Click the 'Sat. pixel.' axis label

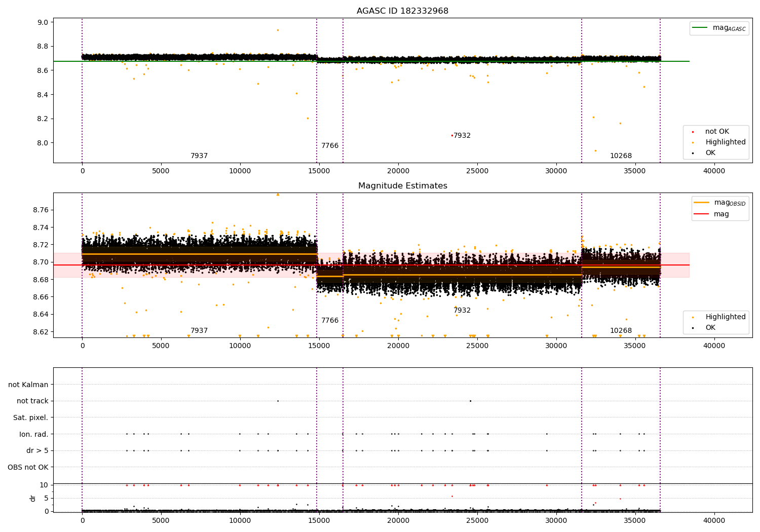click(31, 417)
